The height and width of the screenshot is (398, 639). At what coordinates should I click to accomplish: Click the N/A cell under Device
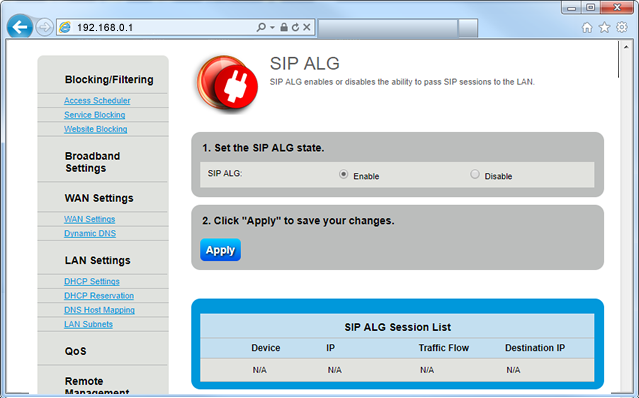point(259,370)
